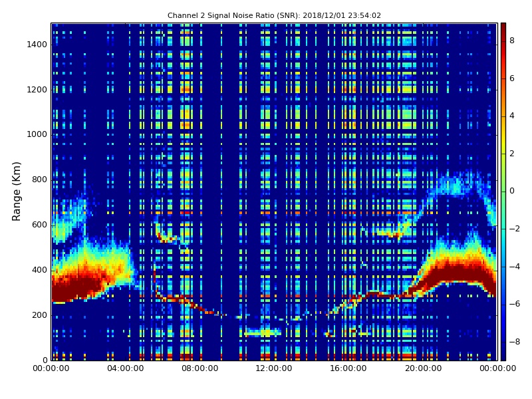
Task: Click the 200 range tick label
Action: tap(39, 315)
